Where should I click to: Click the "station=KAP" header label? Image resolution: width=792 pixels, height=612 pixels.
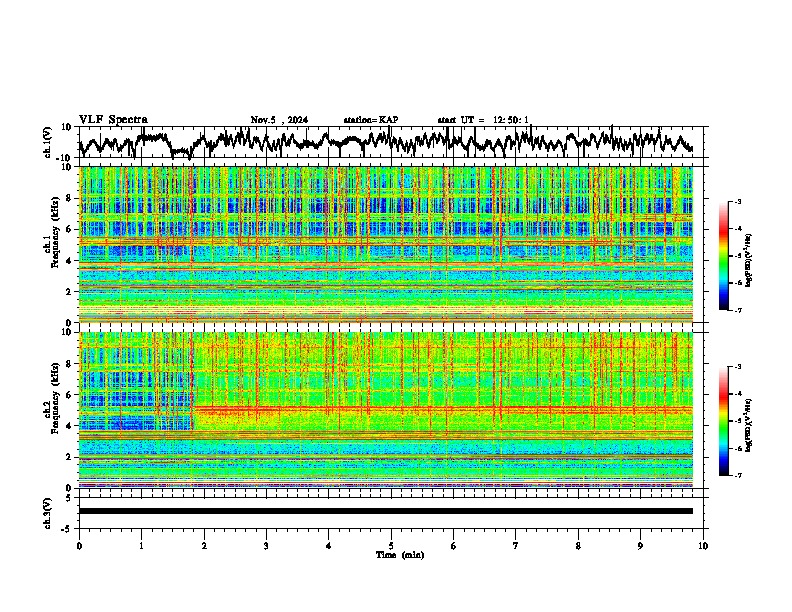(x=370, y=120)
